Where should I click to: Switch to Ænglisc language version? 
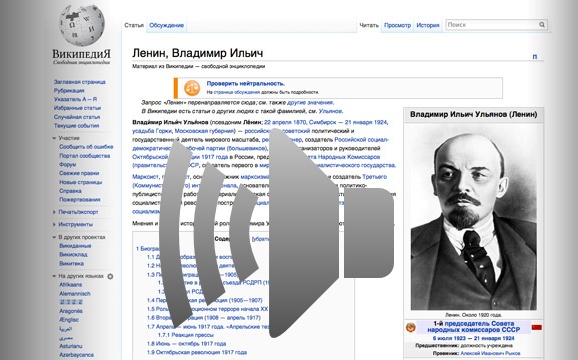(x=69, y=320)
